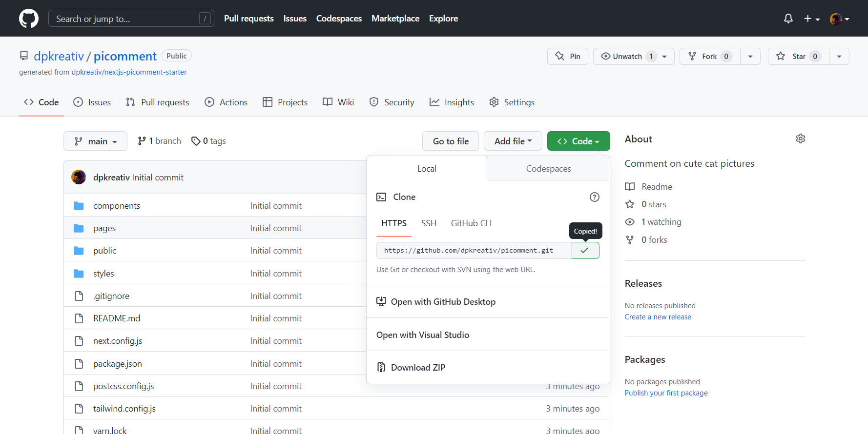The width and height of the screenshot is (868, 434).
Task: Click Publish your first package link
Action: click(666, 393)
